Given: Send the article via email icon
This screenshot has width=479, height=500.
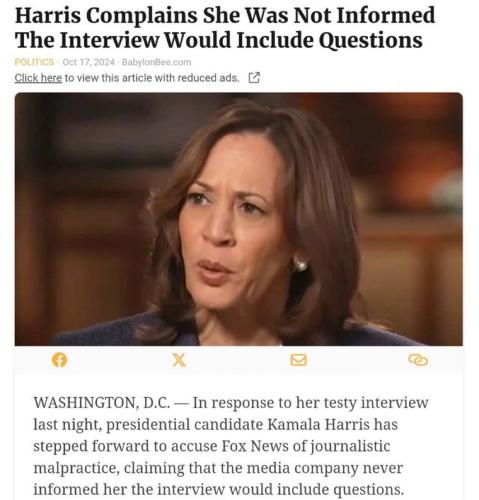Looking at the screenshot, I should [x=298, y=360].
